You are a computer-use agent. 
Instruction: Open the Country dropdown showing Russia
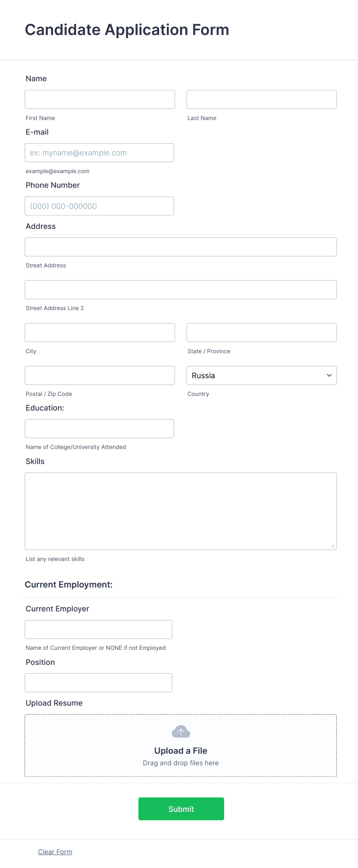[x=261, y=375]
